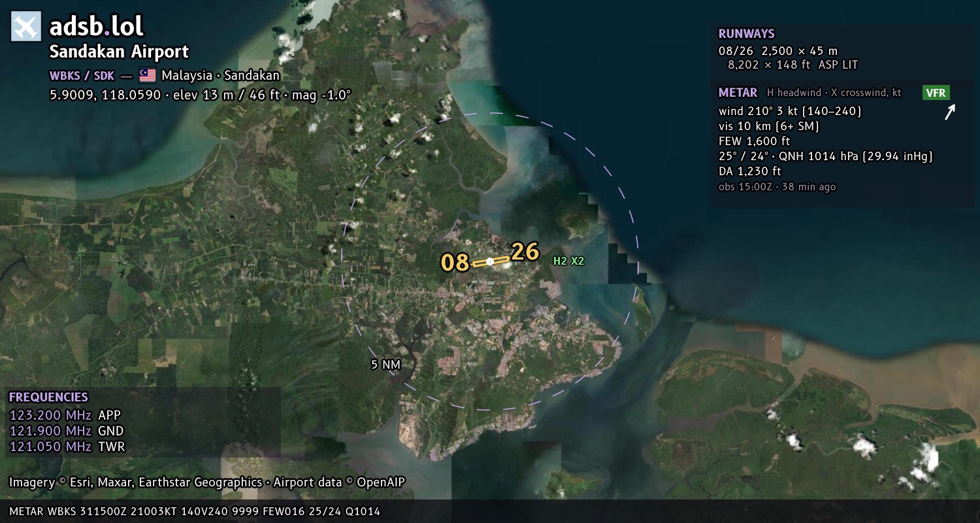
Task: Click the Malaysia flag icon
Action: pyautogui.click(x=148, y=75)
